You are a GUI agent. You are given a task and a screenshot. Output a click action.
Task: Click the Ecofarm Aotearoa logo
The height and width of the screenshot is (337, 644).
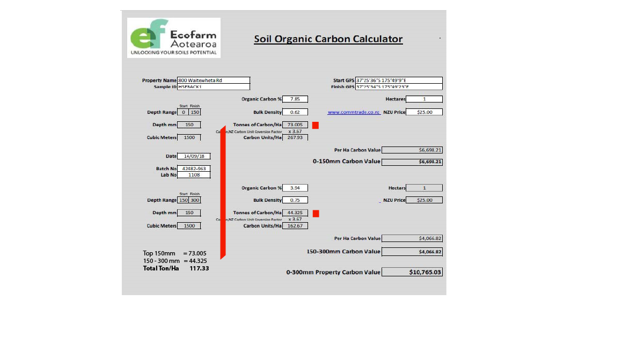(173, 38)
